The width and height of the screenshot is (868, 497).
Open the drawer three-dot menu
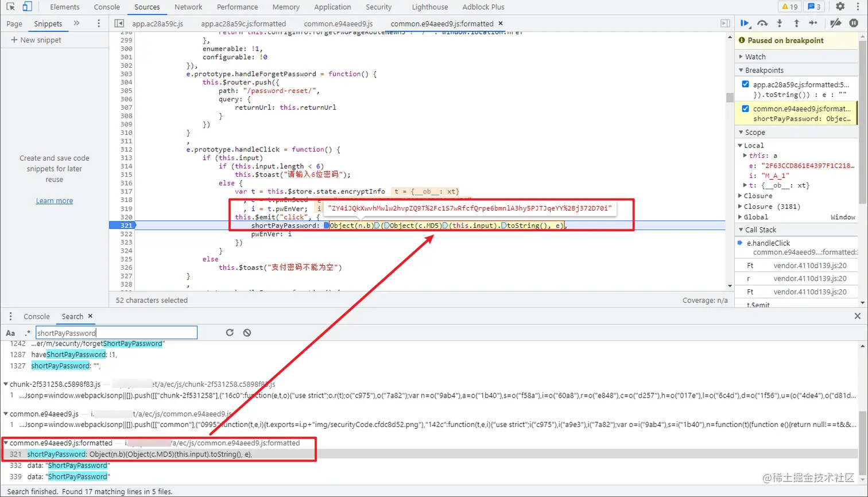pyautogui.click(x=10, y=316)
